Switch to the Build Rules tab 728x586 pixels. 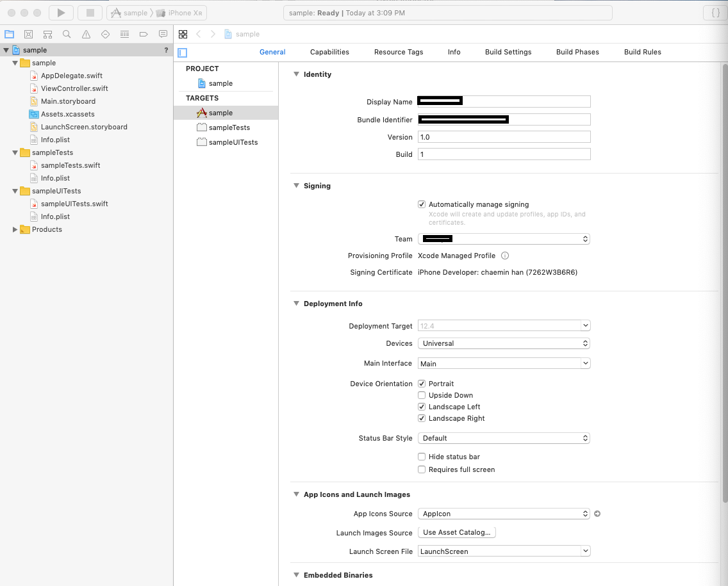point(643,52)
